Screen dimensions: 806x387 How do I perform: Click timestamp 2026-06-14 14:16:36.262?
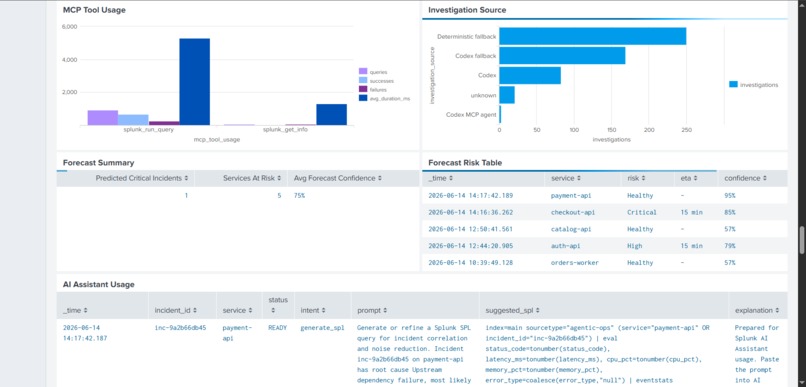(x=470, y=212)
